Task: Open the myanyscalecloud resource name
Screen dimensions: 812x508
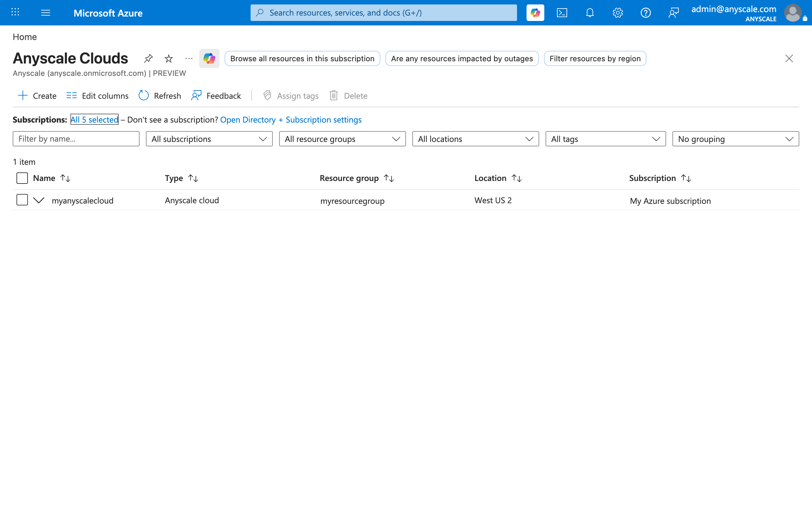Action: click(82, 201)
